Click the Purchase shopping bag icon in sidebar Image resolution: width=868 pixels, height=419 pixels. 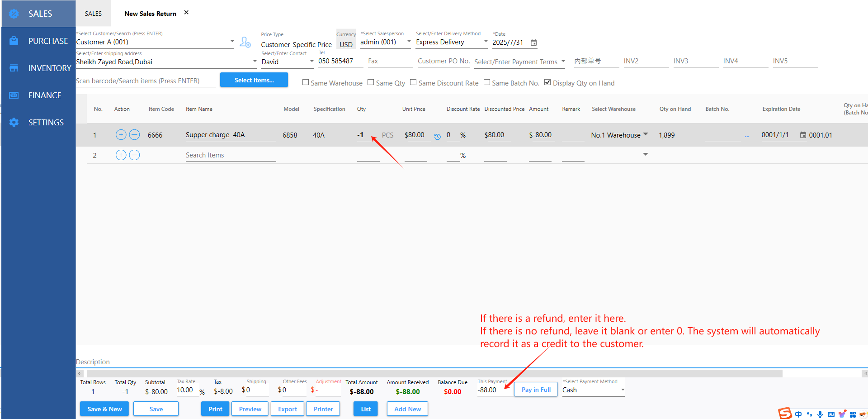(14, 41)
